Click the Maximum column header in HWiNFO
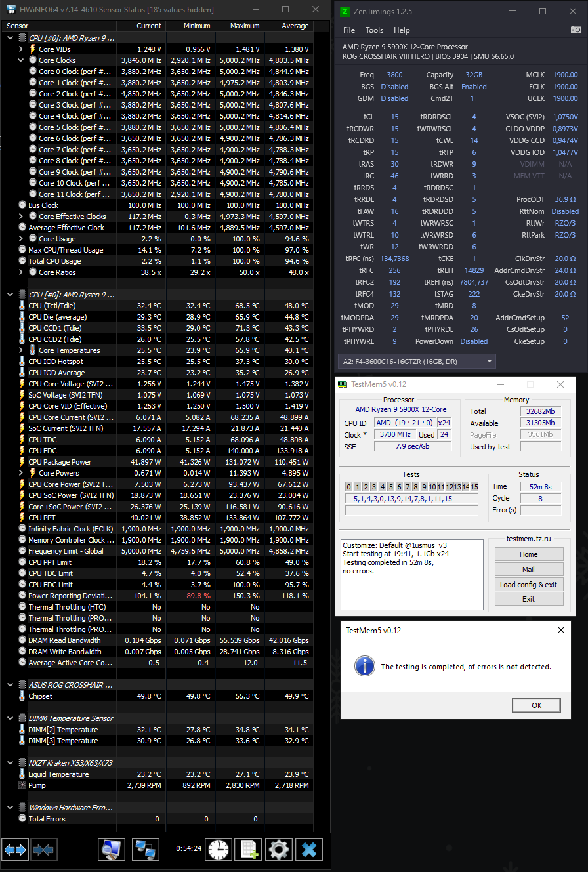The width and height of the screenshot is (588, 872). pos(240,26)
